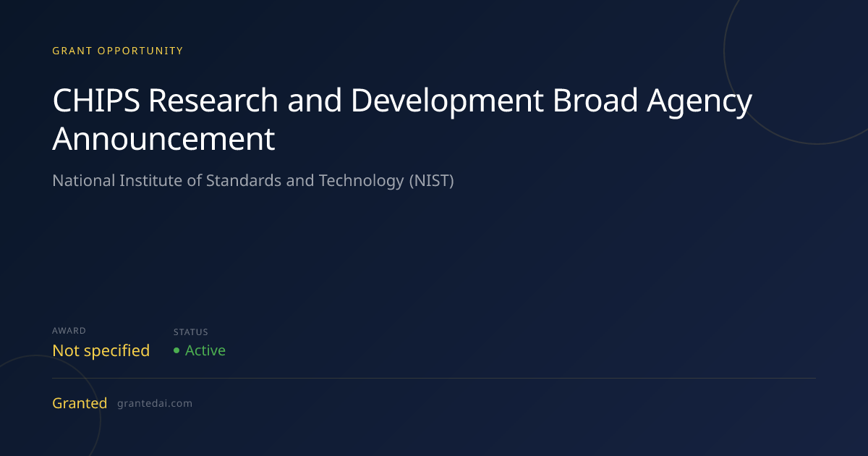Viewport: 868px width, 456px height.
Task: Click the Not specified award value
Action: click(101, 351)
